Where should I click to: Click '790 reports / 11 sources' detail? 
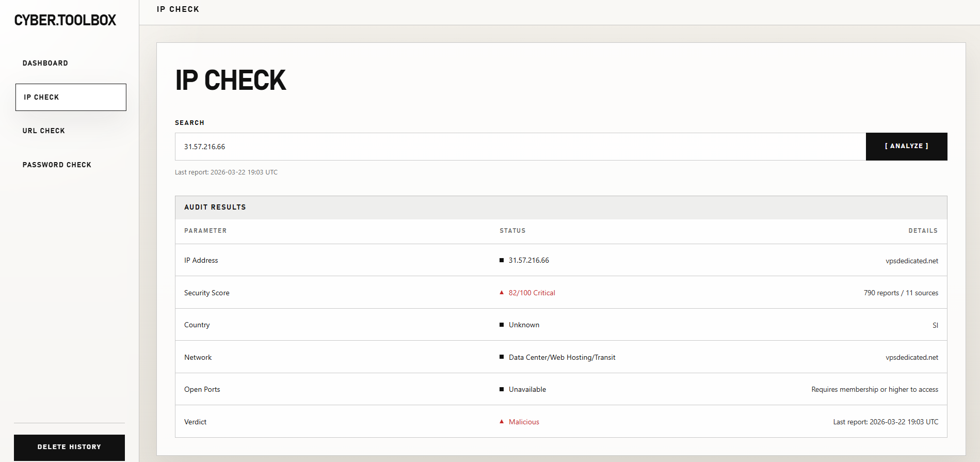(901, 293)
